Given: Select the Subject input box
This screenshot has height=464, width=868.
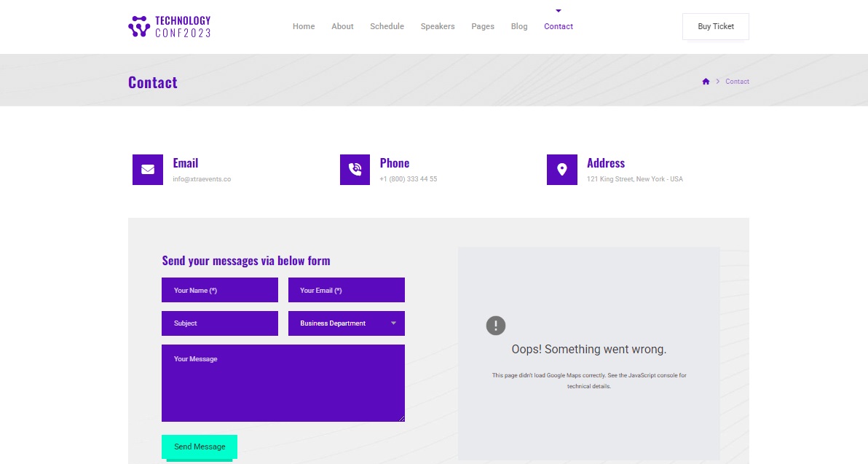Looking at the screenshot, I should tap(220, 323).
